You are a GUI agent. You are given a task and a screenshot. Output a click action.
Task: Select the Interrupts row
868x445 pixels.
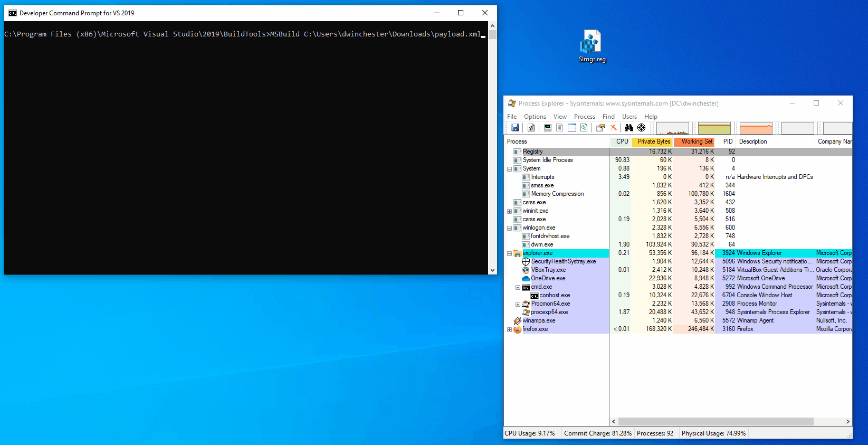point(678,177)
